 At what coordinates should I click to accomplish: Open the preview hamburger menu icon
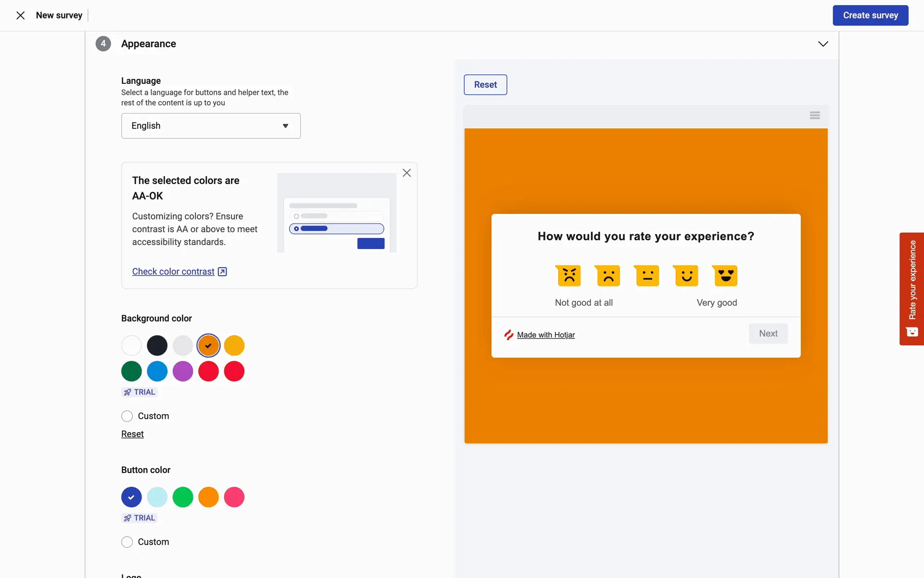815,115
